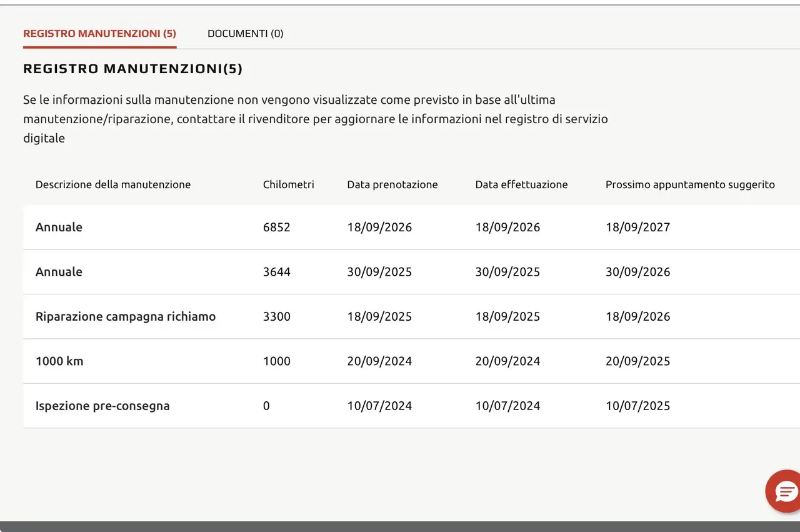Click the 20/09/2024 booking date cell
Image resolution: width=800 pixels, height=532 pixels.
(x=379, y=361)
